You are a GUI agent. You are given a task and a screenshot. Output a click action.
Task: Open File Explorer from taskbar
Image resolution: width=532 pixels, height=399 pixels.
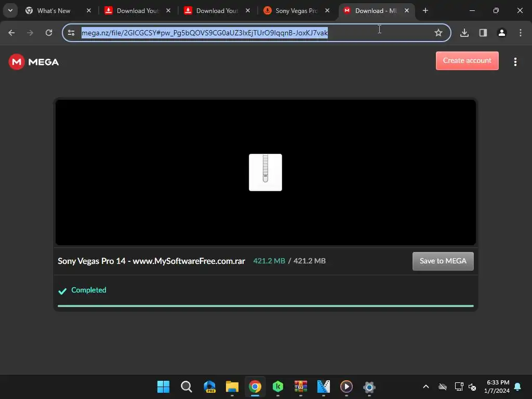(232, 387)
